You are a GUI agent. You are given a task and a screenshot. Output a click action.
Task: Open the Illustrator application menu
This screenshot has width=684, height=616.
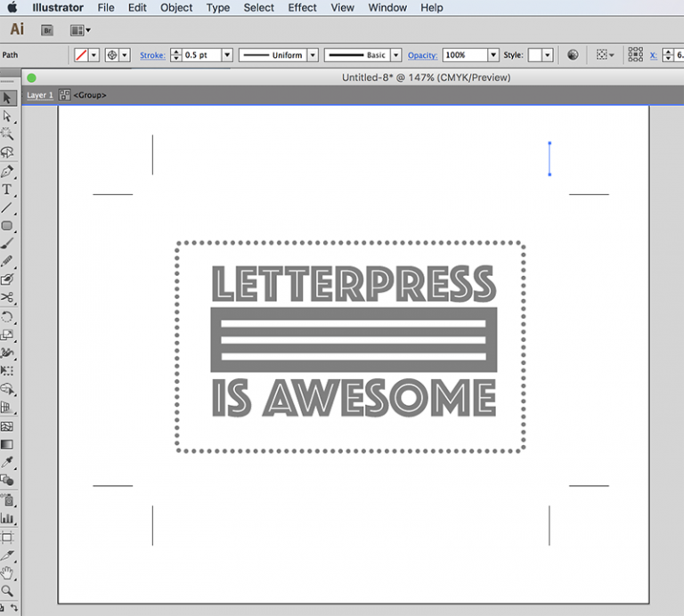(58, 7)
